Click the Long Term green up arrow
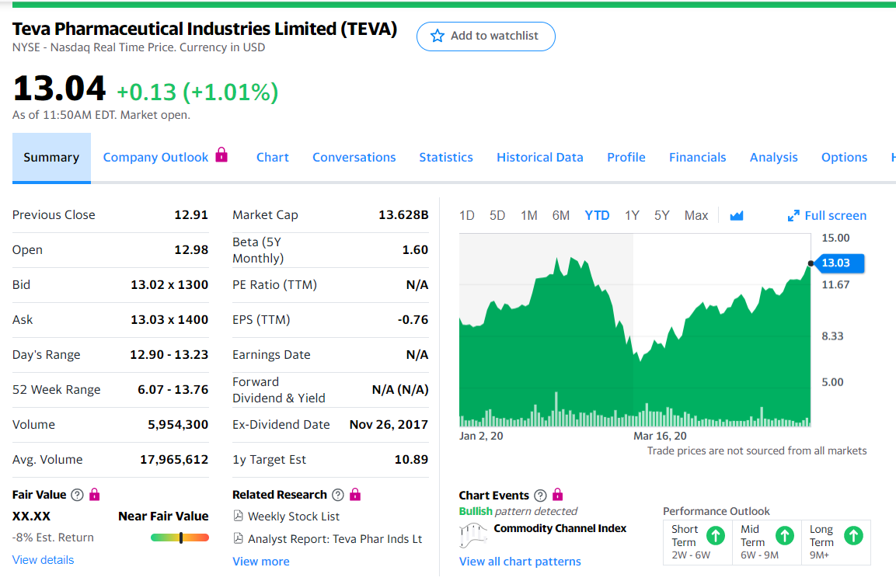Image resolution: width=896 pixels, height=588 pixels. click(x=854, y=535)
